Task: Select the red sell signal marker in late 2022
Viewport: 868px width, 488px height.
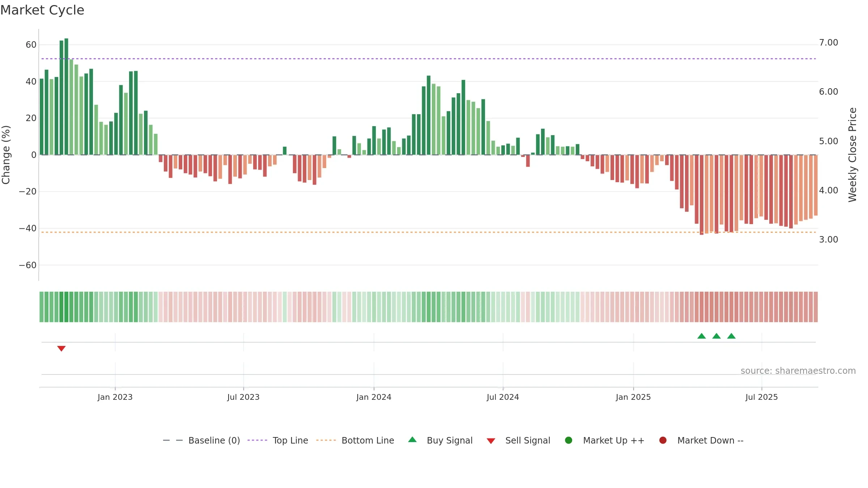Action: coord(61,348)
